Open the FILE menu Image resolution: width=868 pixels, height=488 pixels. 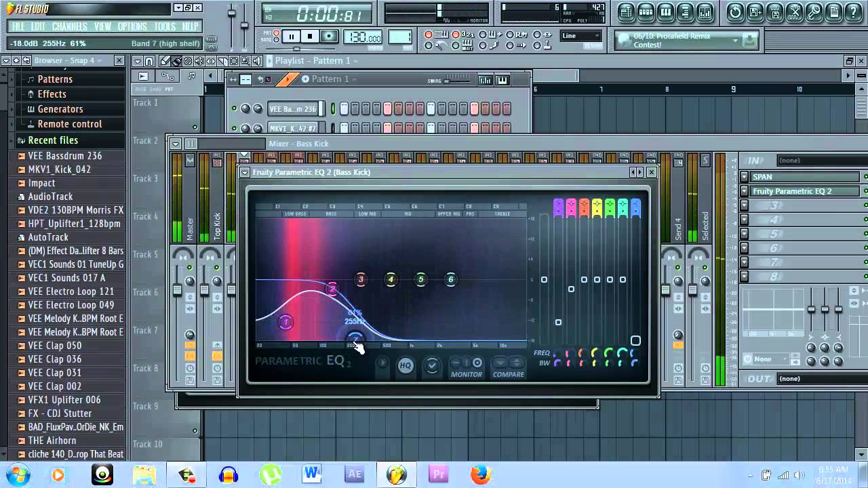click(x=18, y=26)
